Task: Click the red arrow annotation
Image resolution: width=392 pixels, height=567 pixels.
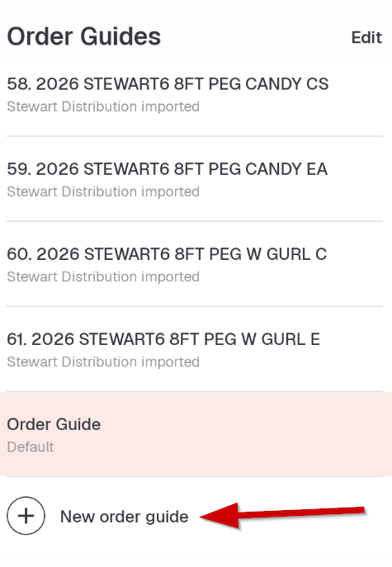Action: (282, 515)
